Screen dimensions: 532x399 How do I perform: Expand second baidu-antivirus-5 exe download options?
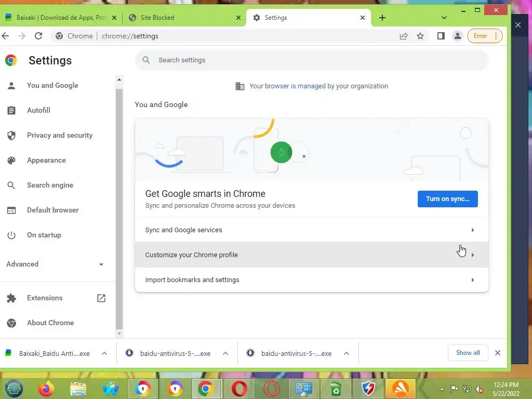tap(347, 353)
